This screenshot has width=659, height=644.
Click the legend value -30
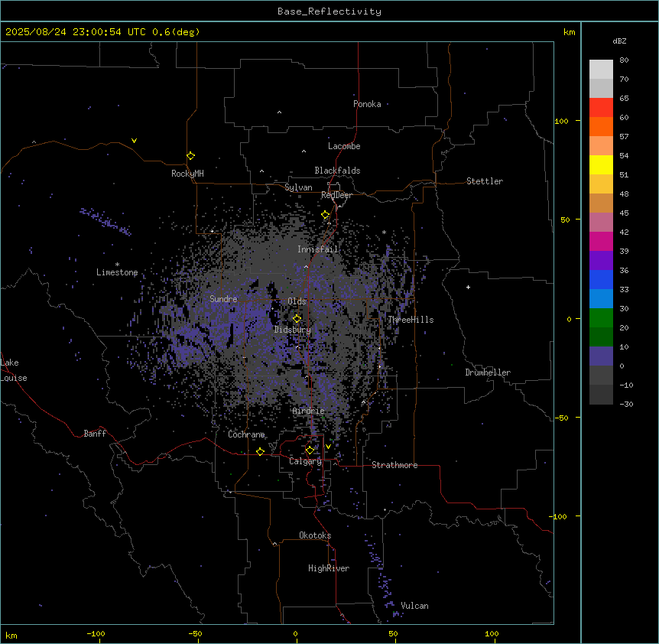click(x=626, y=404)
